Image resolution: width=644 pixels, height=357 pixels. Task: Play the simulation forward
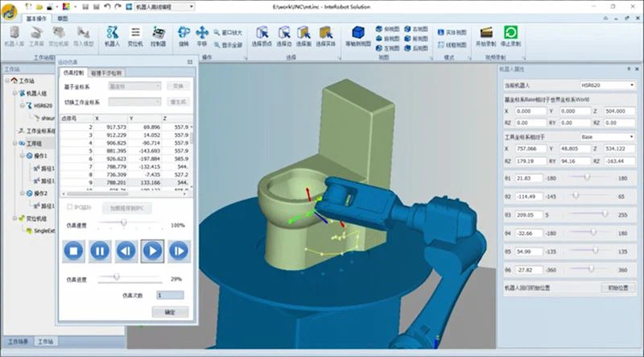(x=152, y=251)
